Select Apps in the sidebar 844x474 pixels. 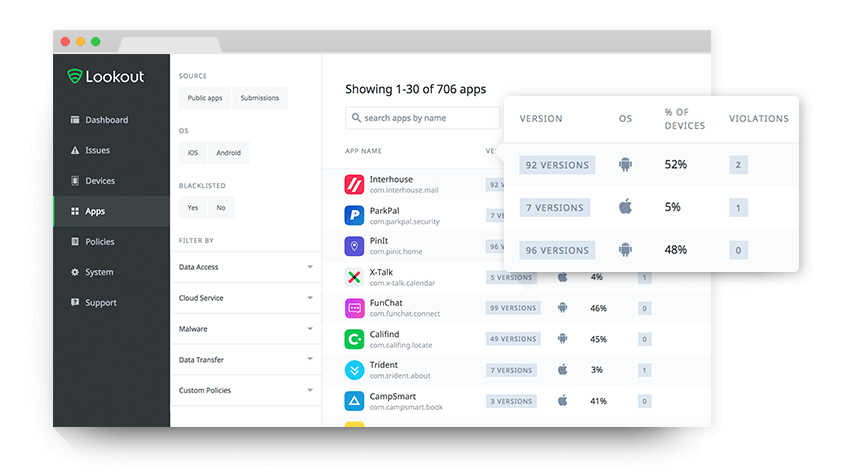[x=111, y=211]
